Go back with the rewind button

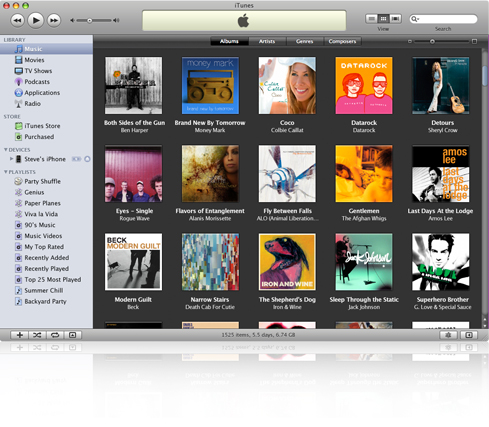point(17,20)
